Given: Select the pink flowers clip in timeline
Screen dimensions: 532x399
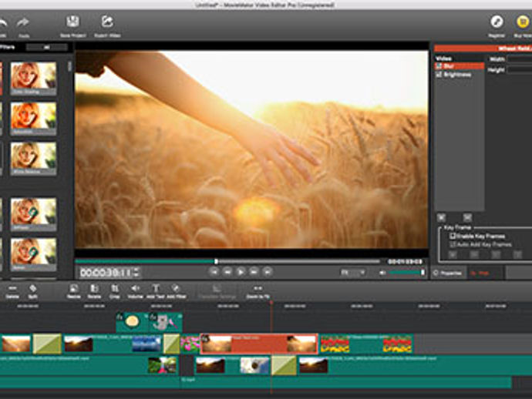Looking at the screenshot, I should (x=190, y=344).
